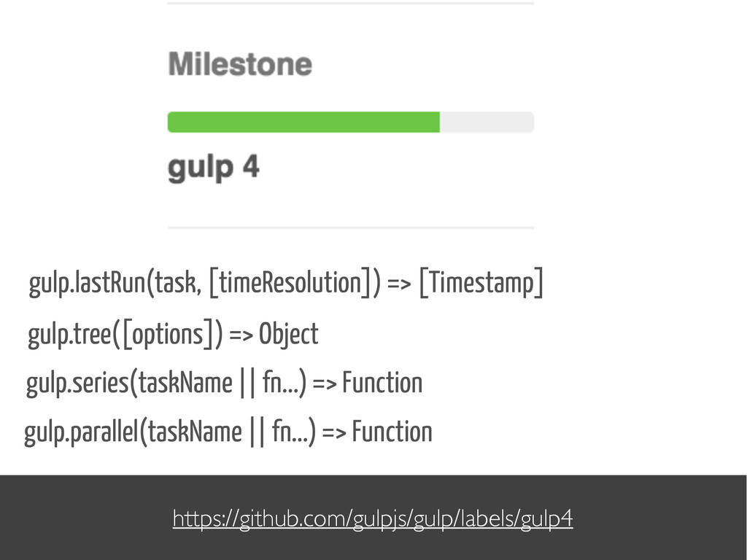Click the grey unfilled progress bar portion
Image resolution: width=747 pixels, height=560 pixels.
[487, 122]
